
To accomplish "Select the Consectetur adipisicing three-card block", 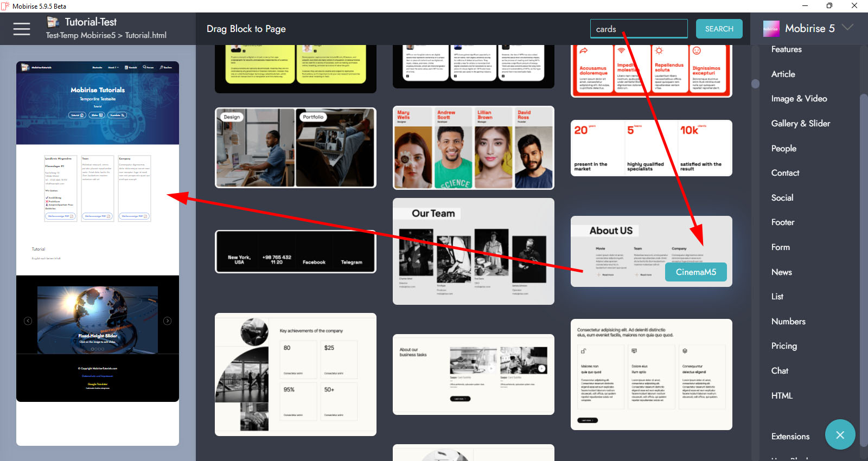I will pos(652,374).
